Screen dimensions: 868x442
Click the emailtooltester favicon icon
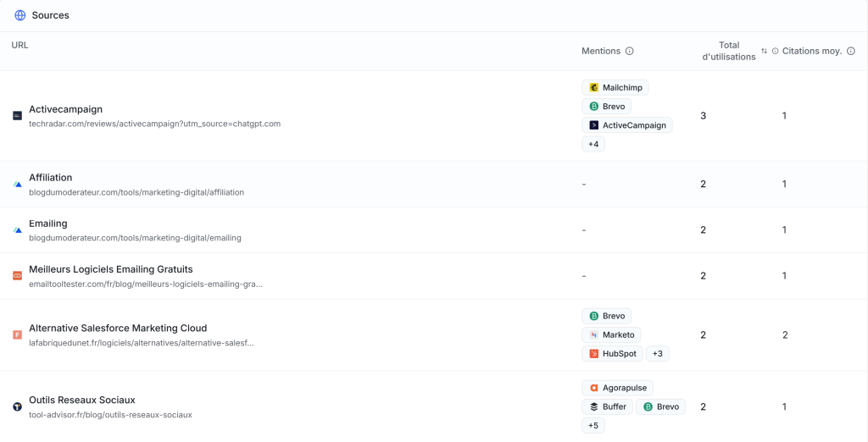tap(17, 275)
